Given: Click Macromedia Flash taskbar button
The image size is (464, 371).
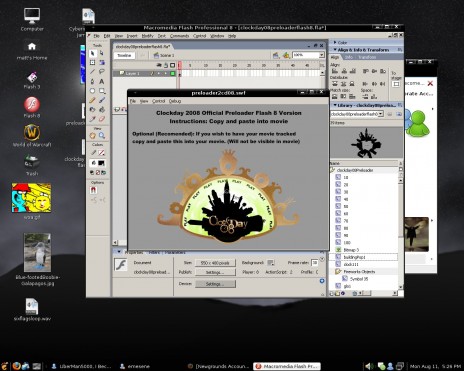Looking at the screenshot, I should click(x=287, y=366).
